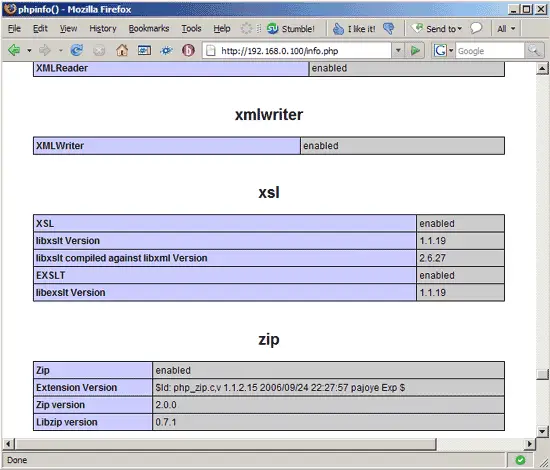Image resolution: width=550 pixels, height=470 pixels.
Task: Open the Tools menu
Action: coord(191,28)
